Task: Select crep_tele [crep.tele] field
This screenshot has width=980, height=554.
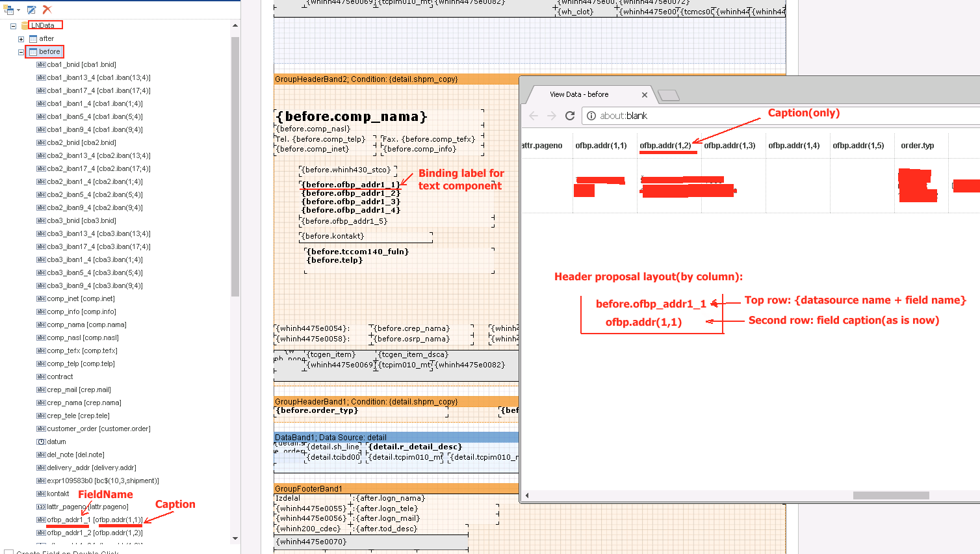Action: pyautogui.click(x=78, y=415)
